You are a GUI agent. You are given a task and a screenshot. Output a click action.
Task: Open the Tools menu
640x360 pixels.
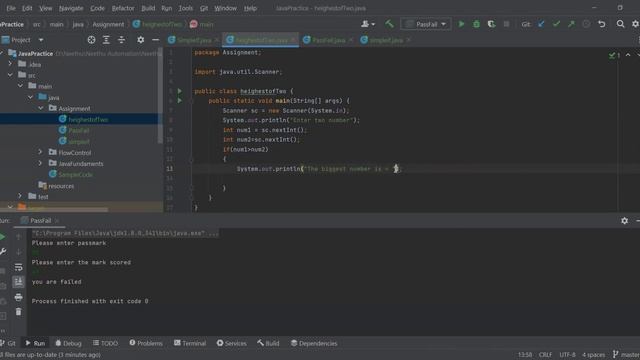(x=185, y=8)
